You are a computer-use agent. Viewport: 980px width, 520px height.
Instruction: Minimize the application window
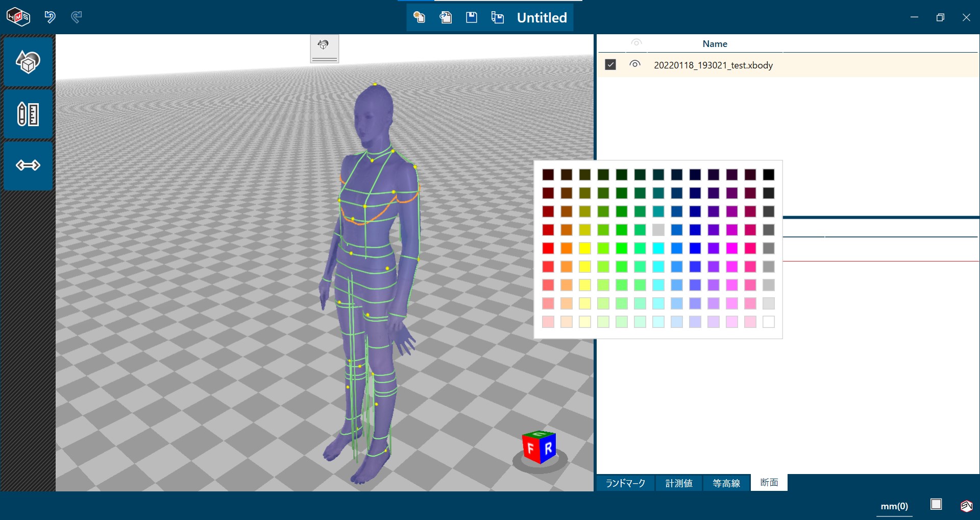914,17
